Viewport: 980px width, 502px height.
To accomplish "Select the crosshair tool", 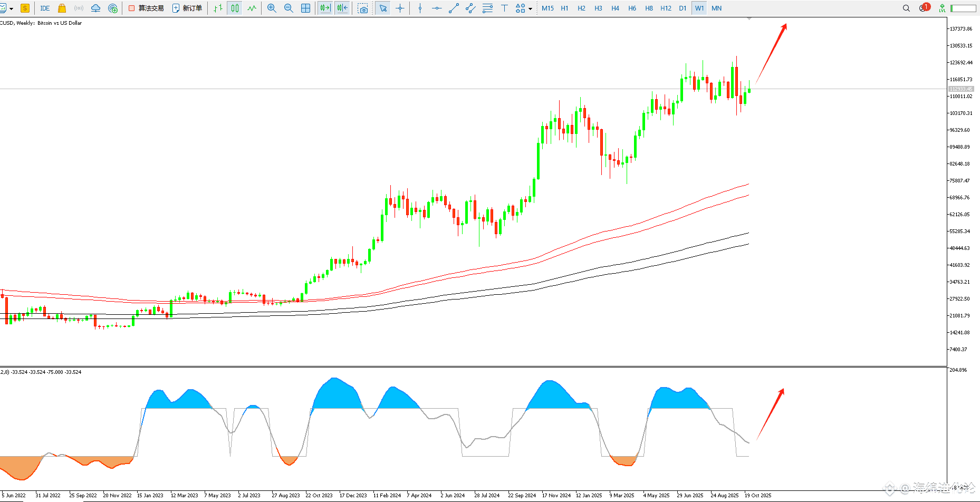I will (x=400, y=8).
